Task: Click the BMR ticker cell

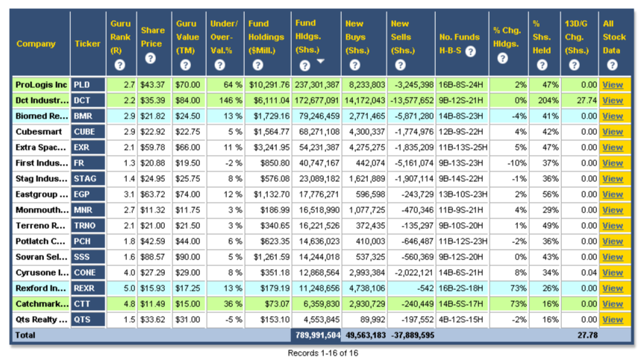Action: tap(88, 116)
